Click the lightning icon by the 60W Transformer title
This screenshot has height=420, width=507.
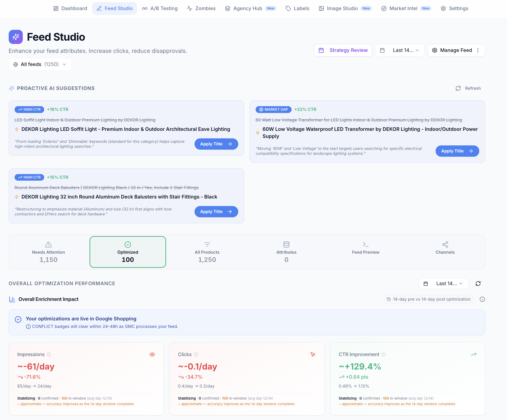pyautogui.click(x=258, y=133)
